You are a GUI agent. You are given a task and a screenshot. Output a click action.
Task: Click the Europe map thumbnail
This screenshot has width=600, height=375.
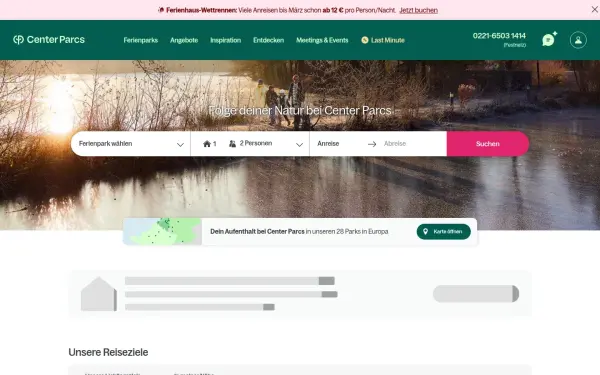[162, 232]
